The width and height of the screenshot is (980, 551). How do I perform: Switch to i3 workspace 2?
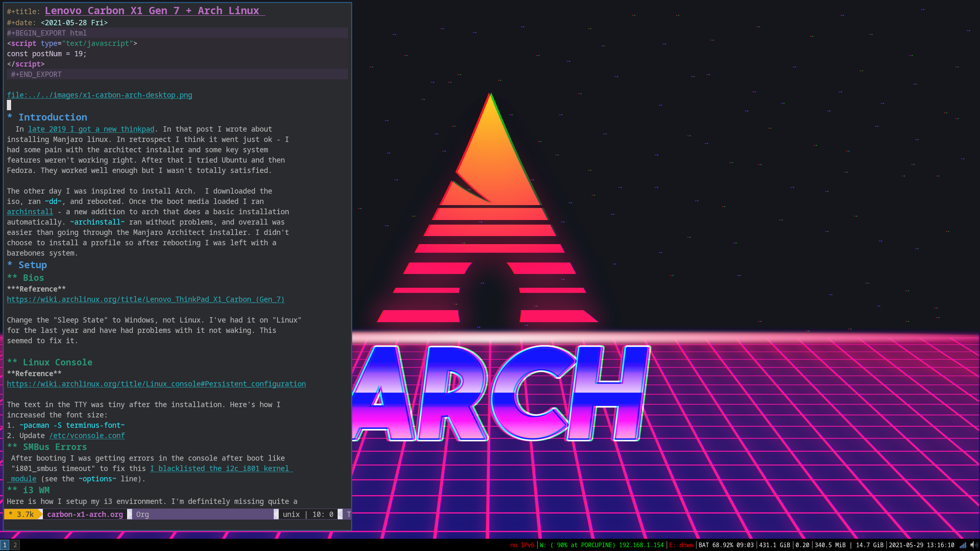click(15, 545)
